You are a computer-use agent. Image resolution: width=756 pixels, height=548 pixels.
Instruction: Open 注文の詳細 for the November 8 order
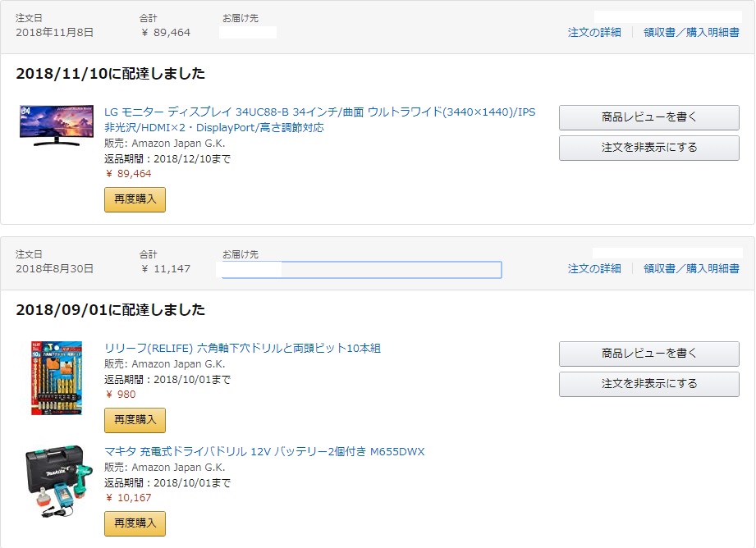(594, 32)
